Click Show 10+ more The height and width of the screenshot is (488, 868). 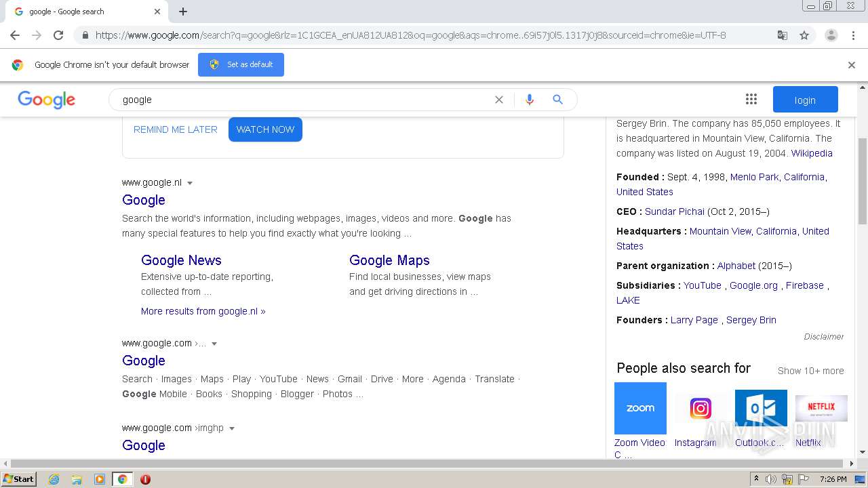pyautogui.click(x=811, y=371)
